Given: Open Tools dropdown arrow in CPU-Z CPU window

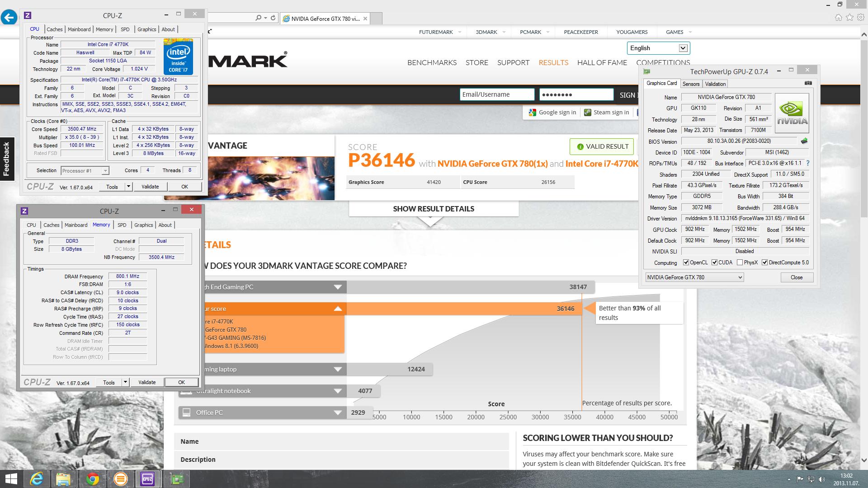Looking at the screenshot, I should [128, 187].
